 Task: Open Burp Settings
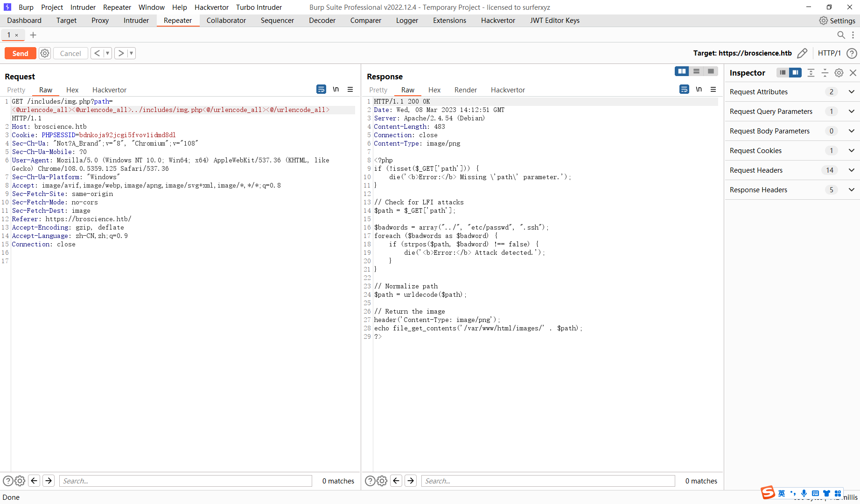(x=837, y=21)
